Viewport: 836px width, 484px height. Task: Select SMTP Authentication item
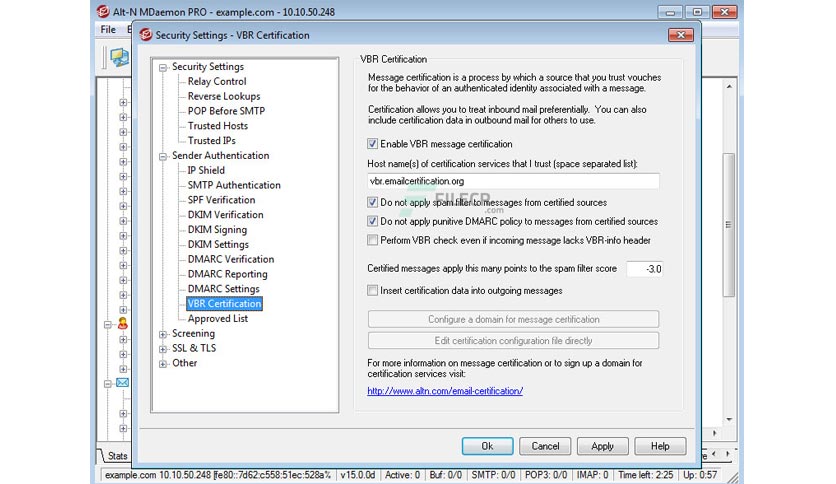pos(234,185)
